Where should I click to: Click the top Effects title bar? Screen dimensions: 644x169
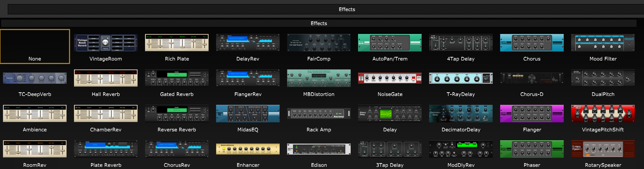(326, 9)
